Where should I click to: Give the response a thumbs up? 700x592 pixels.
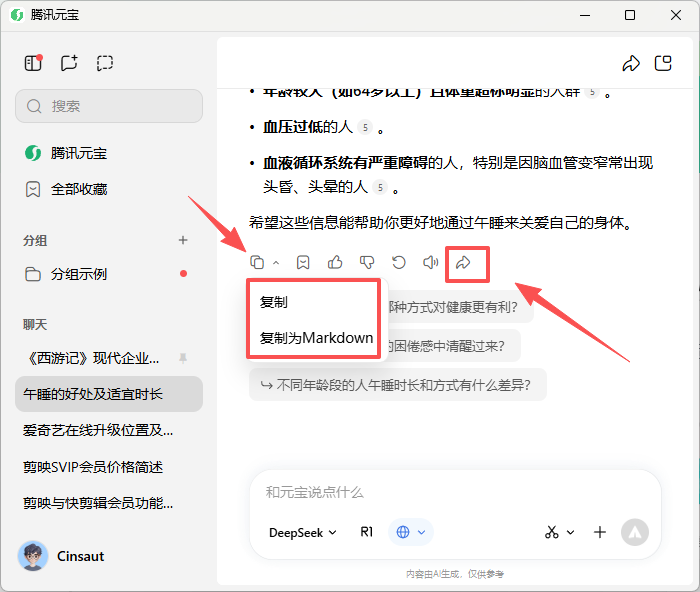pos(335,263)
